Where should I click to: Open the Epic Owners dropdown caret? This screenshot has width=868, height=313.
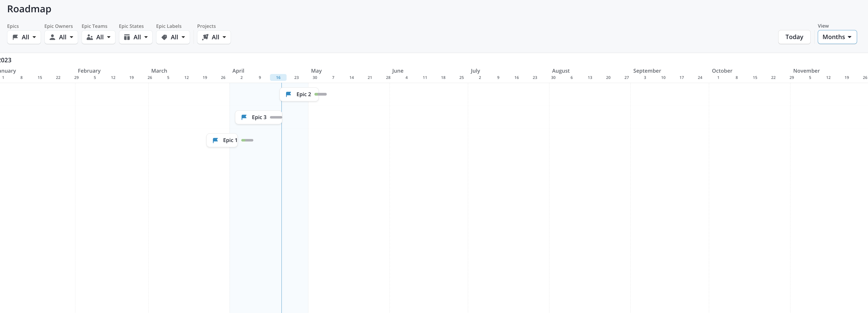(72, 37)
